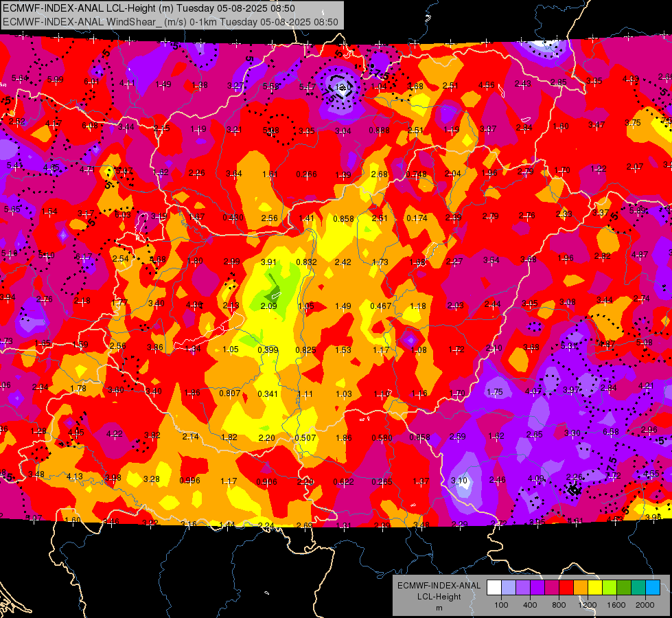The width and height of the screenshot is (672, 618).
Task: Click the grid value 0.341
Action: (x=268, y=393)
